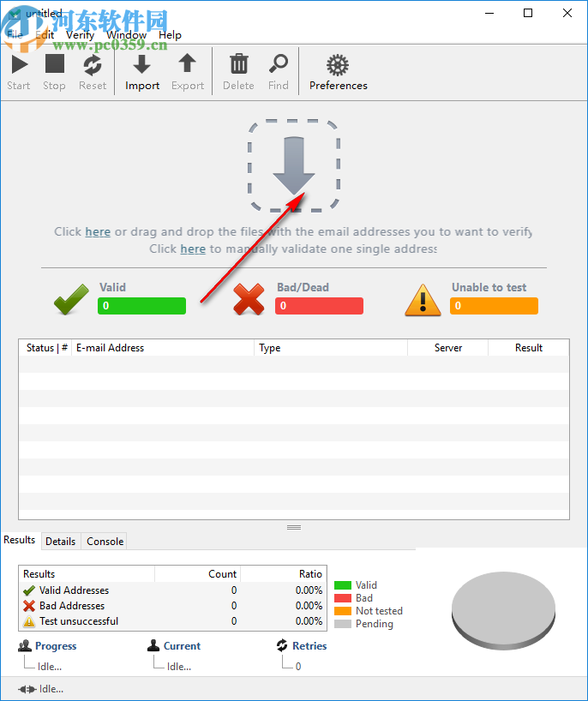Click the gray pie chart

tap(503, 610)
